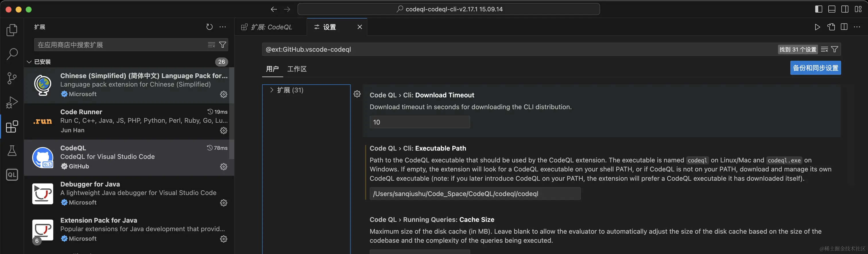Toggle secondary side bar layout icon
This screenshot has height=254, width=868.
coord(845,9)
